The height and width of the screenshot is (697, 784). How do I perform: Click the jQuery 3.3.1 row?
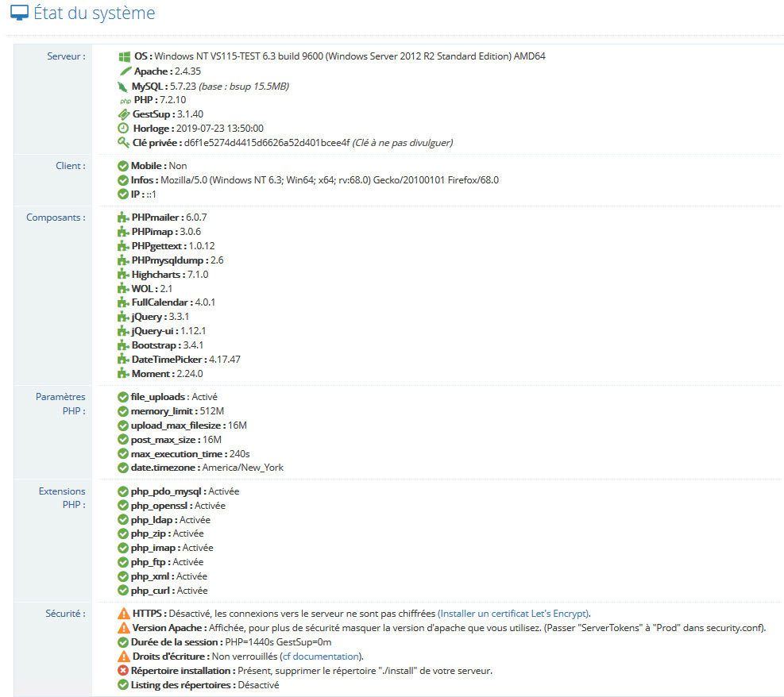pos(153,317)
